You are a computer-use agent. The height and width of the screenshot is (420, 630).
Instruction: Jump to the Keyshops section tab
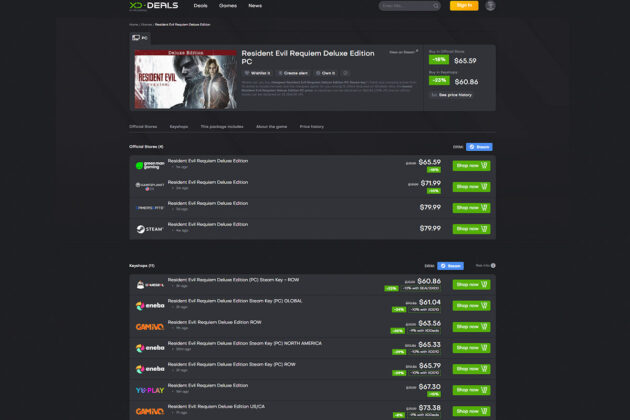pyautogui.click(x=179, y=127)
